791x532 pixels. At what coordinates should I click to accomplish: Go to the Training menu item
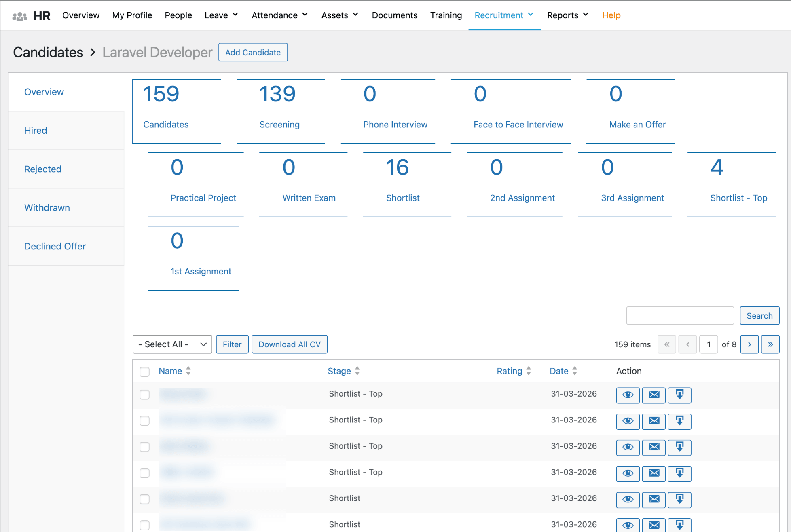pyautogui.click(x=446, y=15)
